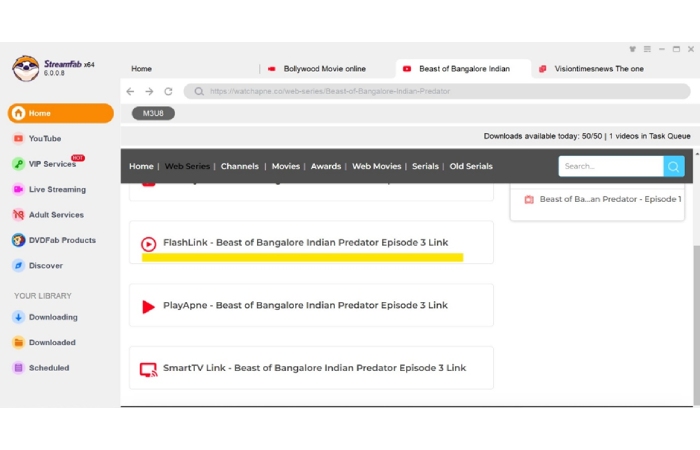Screen dimensions: 700x450
Task: Click the 1 videos in Task Queue text
Action: pos(650,136)
